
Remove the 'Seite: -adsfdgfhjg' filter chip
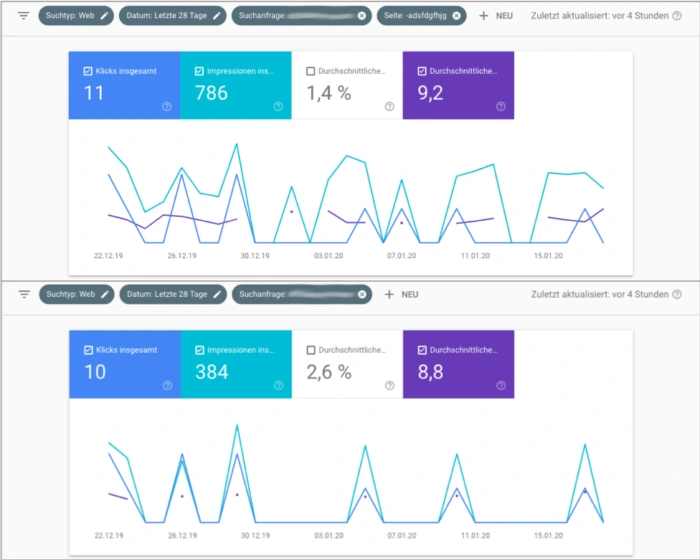457,16
